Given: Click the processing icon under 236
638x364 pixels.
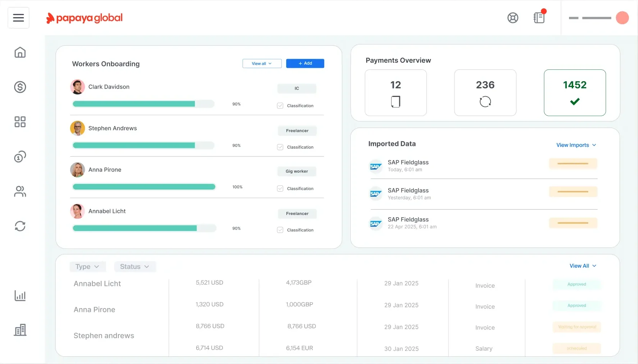Looking at the screenshot, I should click(485, 102).
